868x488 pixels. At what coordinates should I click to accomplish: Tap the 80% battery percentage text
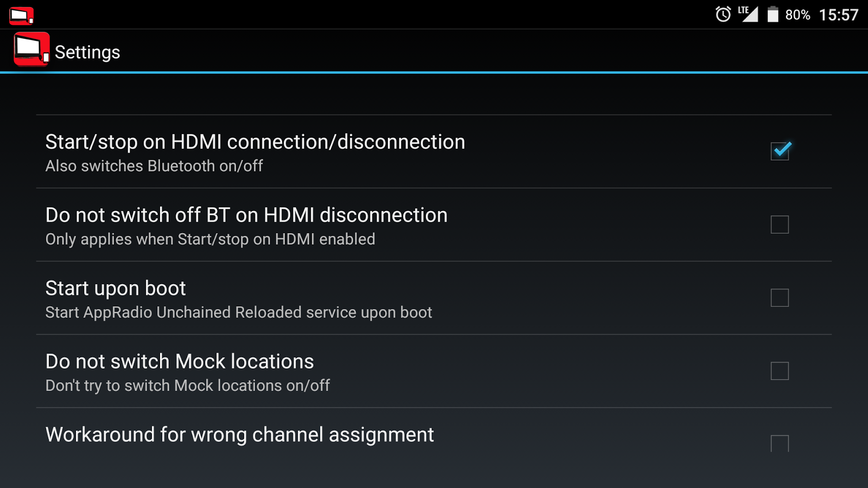click(797, 15)
